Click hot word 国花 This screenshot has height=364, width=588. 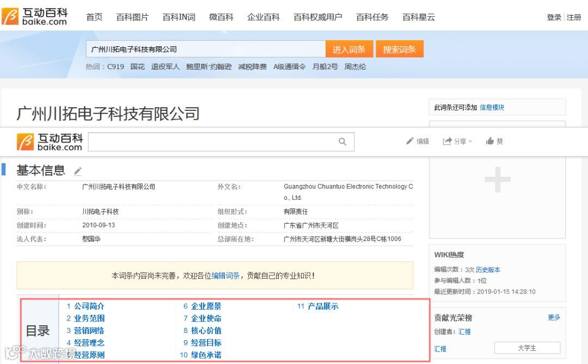click(137, 67)
